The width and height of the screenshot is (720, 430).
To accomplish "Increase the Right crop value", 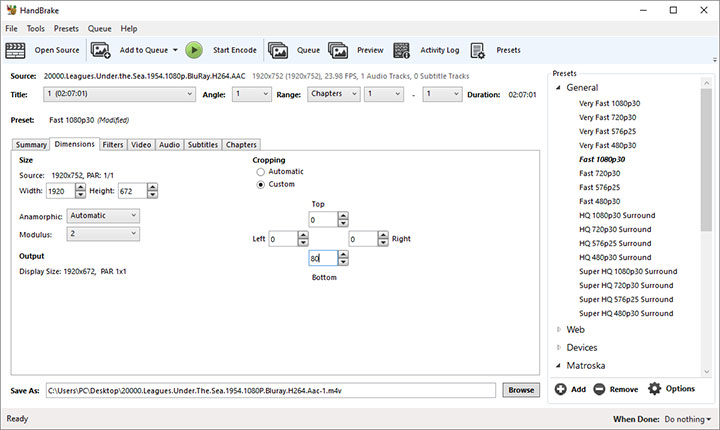I will coord(383,235).
